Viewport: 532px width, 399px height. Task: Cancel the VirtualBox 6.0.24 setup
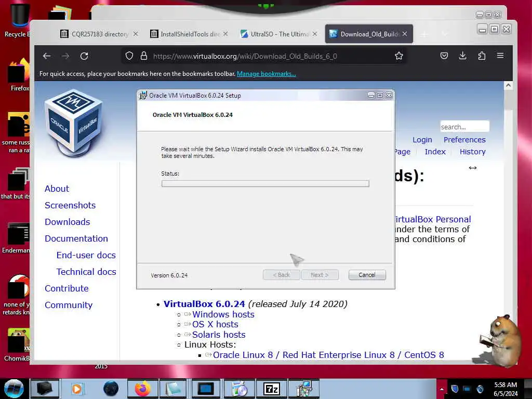point(367,275)
